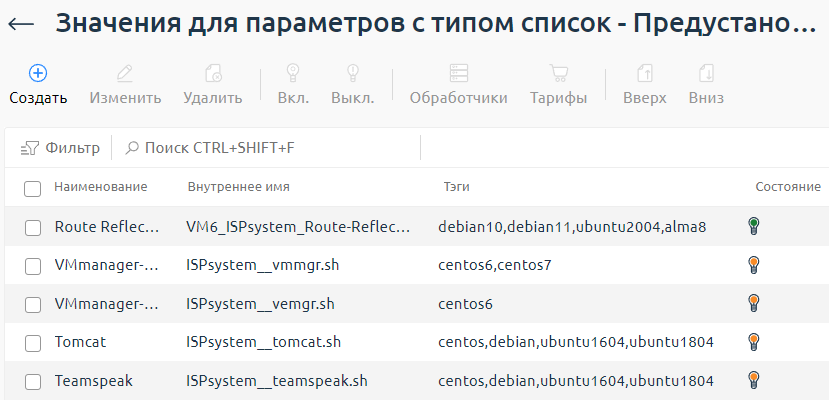The height and width of the screenshot is (400, 829).
Task: Select the Tomcat row checkbox
Action: pyautogui.click(x=33, y=342)
